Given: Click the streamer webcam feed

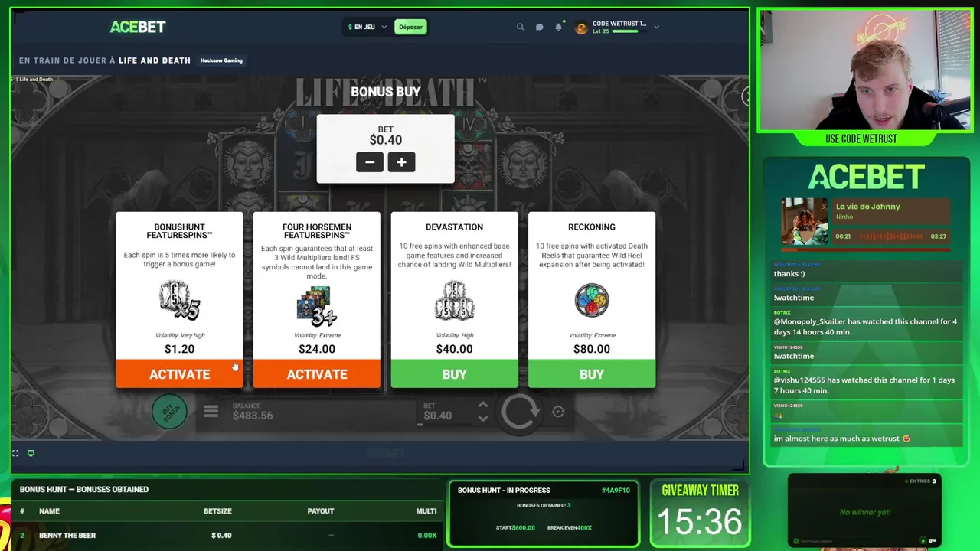Looking at the screenshot, I should tap(864, 70).
